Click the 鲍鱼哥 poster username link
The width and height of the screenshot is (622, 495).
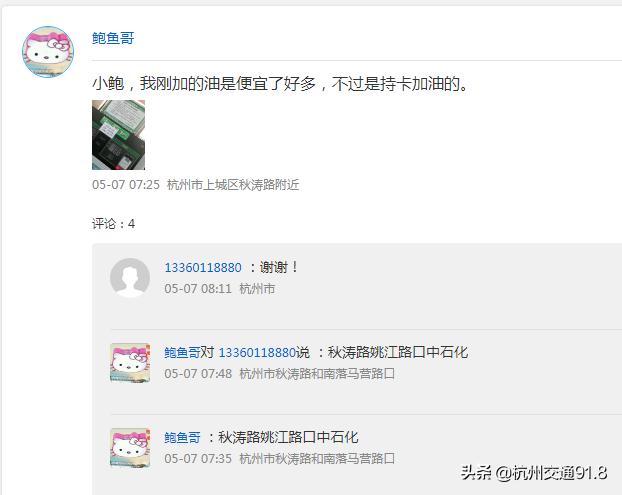coord(113,38)
